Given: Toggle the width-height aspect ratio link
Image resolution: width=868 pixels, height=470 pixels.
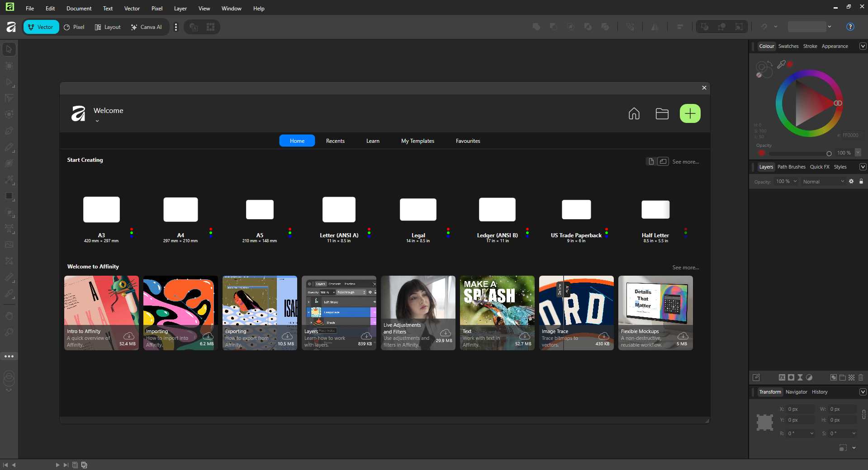Looking at the screenshot, I should point(864,414).
